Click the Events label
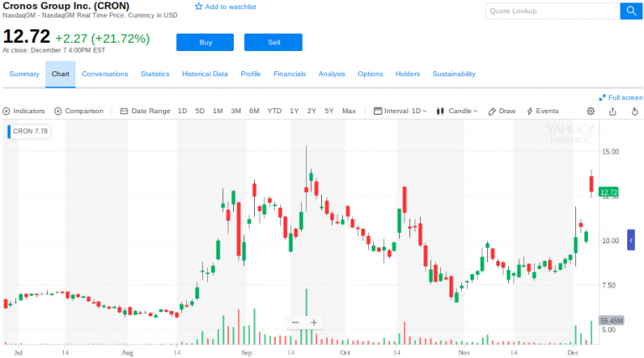 pyautogui.click(x=547, y=112)
